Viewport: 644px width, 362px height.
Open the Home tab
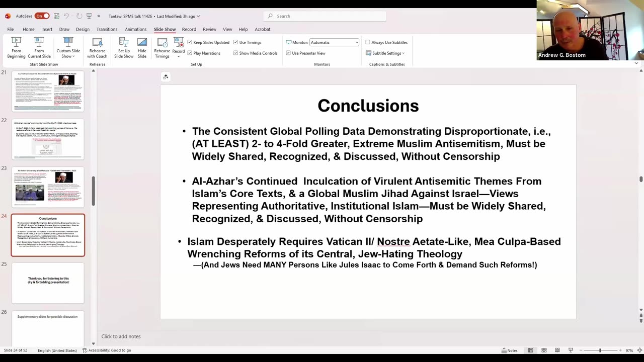pos(28,29)
